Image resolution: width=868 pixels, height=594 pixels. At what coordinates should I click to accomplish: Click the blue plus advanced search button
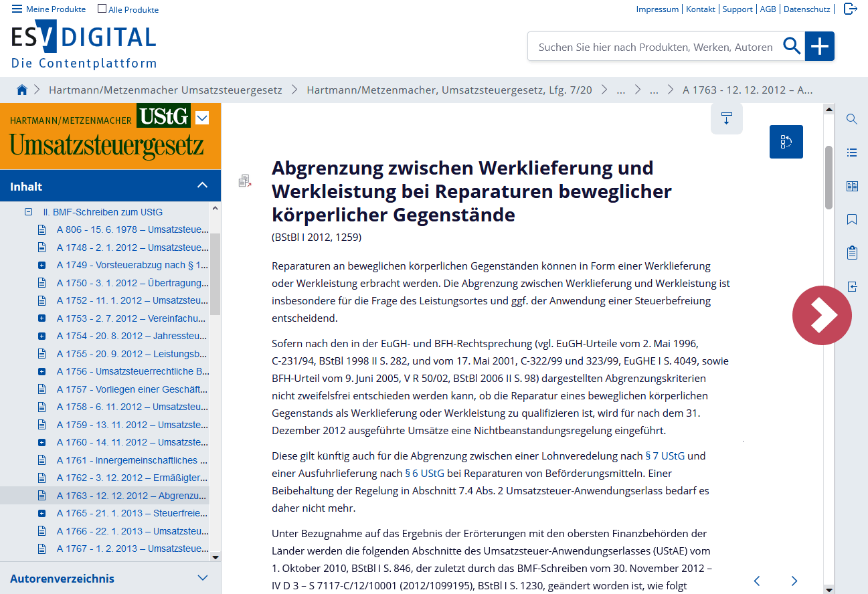[820, 46]
